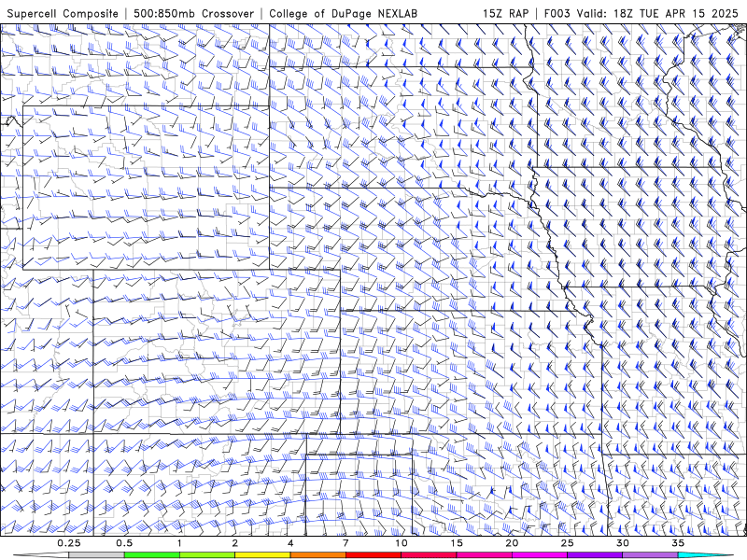Click the legend label '25'
This screenshot has height=560, width=747.
[567, 543]
